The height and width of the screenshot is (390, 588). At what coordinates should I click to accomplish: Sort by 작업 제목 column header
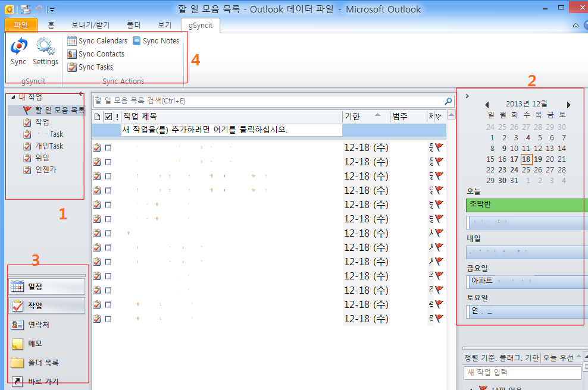[232, 117]
